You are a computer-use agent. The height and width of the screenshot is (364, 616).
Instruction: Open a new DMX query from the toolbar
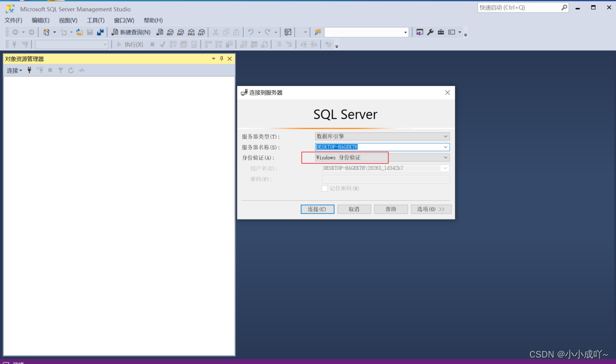tap(180, 32)
